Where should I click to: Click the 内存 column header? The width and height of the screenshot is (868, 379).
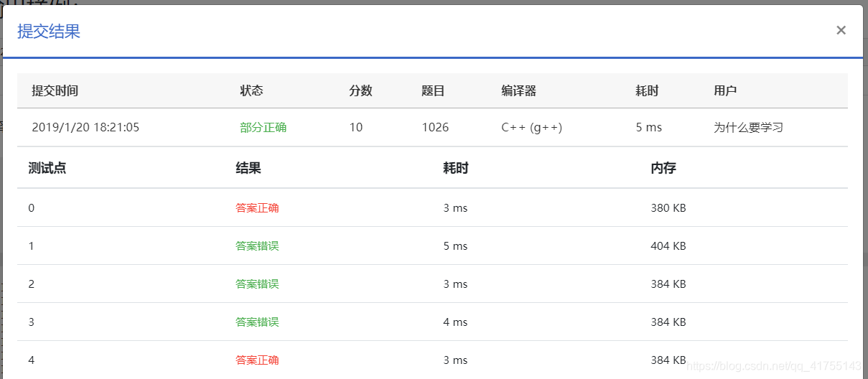(x=664, y=168)
